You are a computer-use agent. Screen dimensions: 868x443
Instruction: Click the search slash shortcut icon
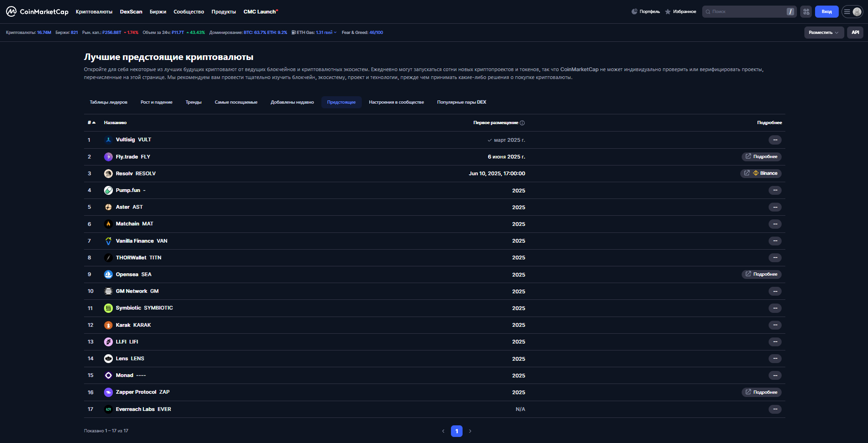coord(790,12)
